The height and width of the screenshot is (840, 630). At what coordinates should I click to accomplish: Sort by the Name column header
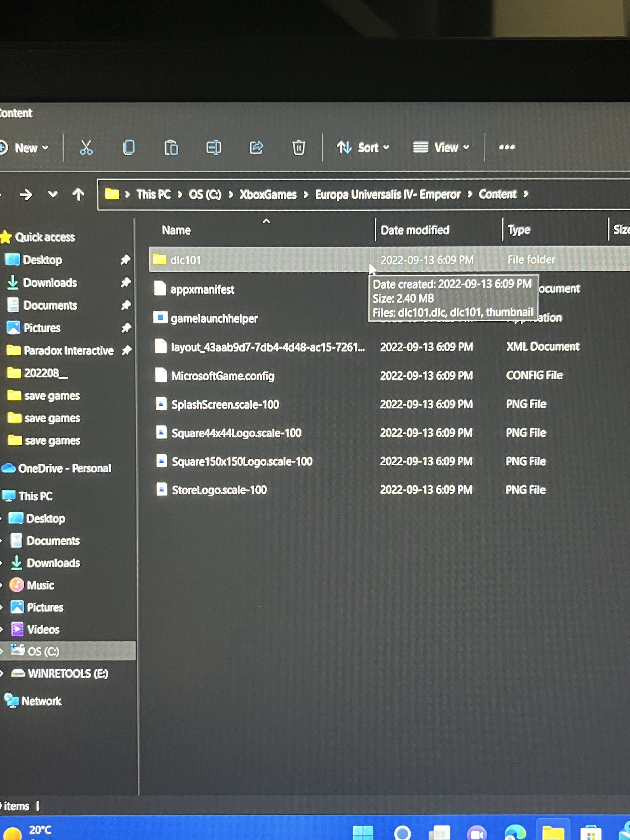(x=177, y=230)
